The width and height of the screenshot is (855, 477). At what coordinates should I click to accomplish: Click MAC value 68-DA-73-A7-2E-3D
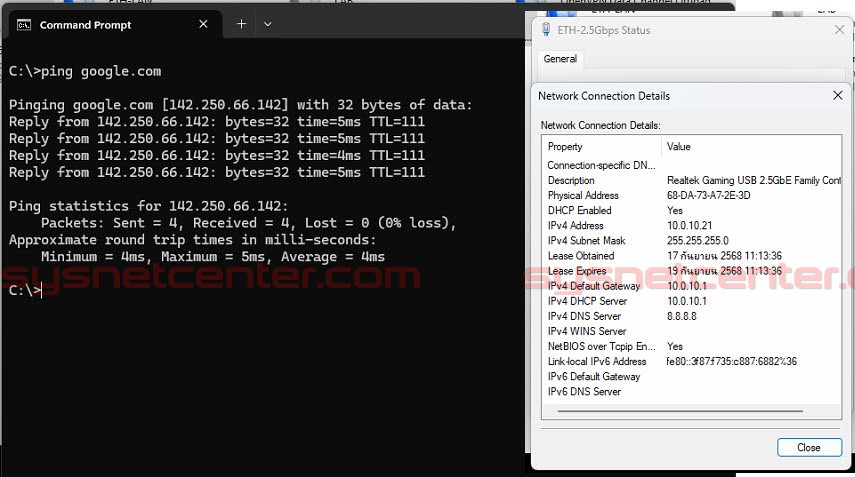pyautogui.click(x=708, y=195)
